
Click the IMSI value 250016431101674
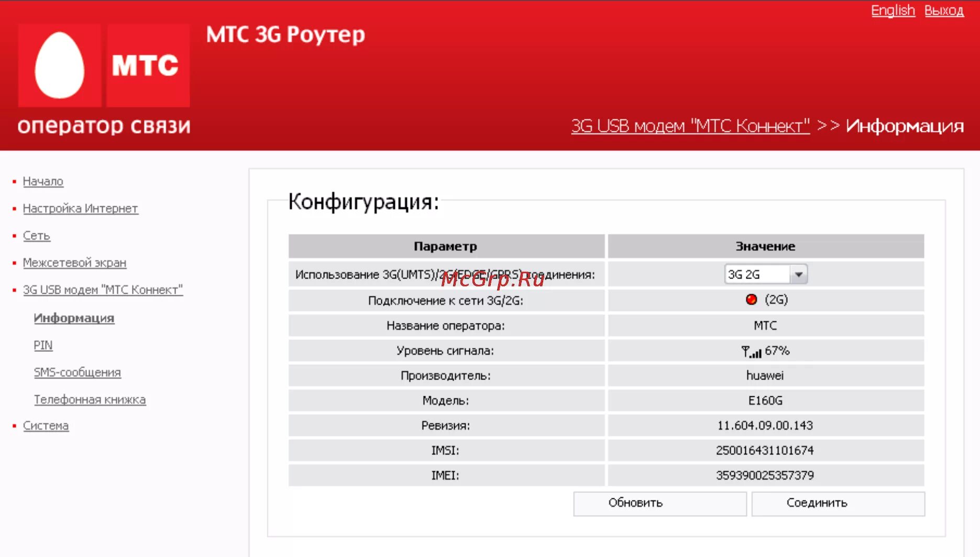pyautogui.click(x=765, y=450)
